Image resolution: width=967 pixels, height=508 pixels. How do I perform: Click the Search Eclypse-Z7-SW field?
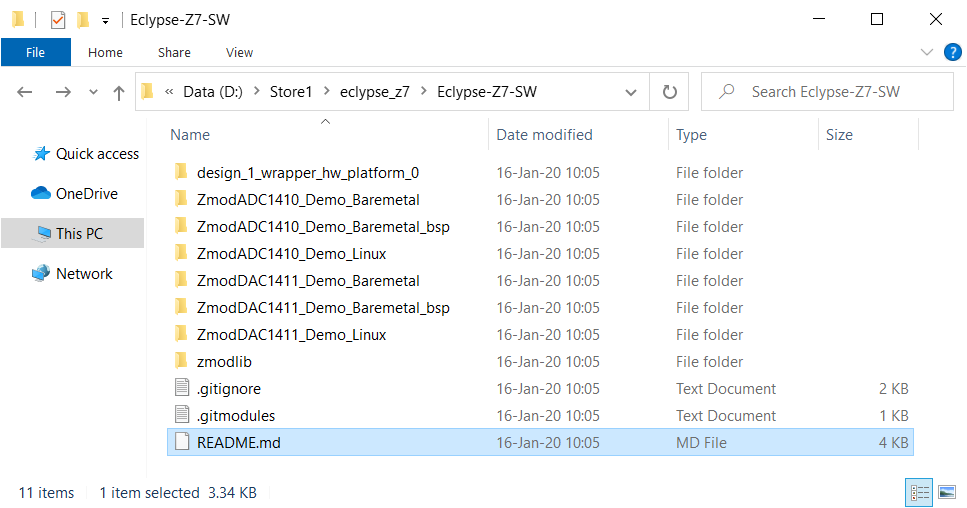[x=827, y=92]
